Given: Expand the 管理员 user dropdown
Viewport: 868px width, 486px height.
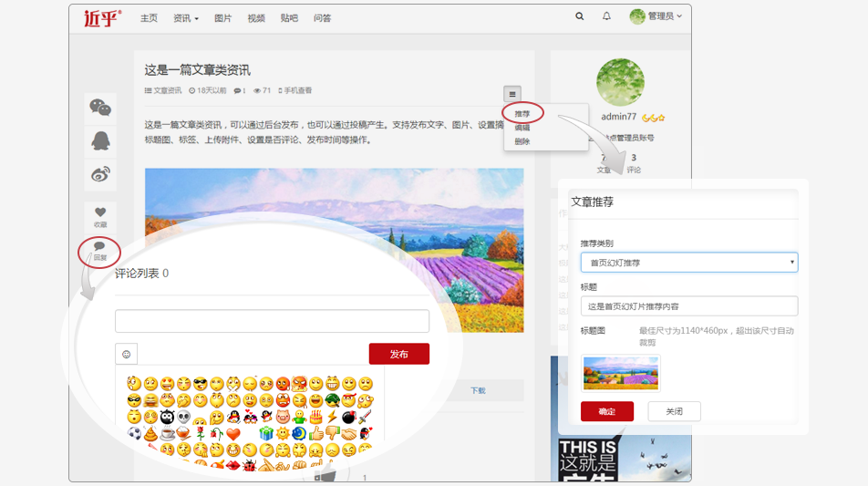Looking at the screenshot, I should (665, 16).
